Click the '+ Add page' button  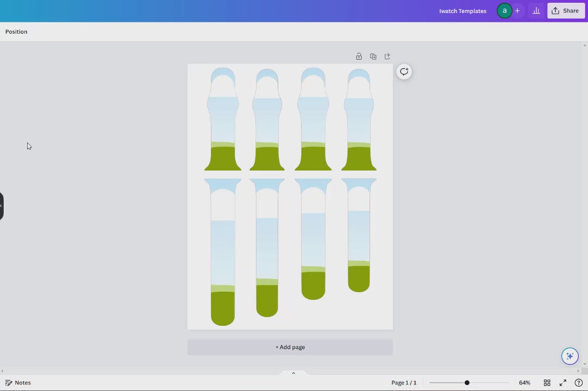pos(290,347)
